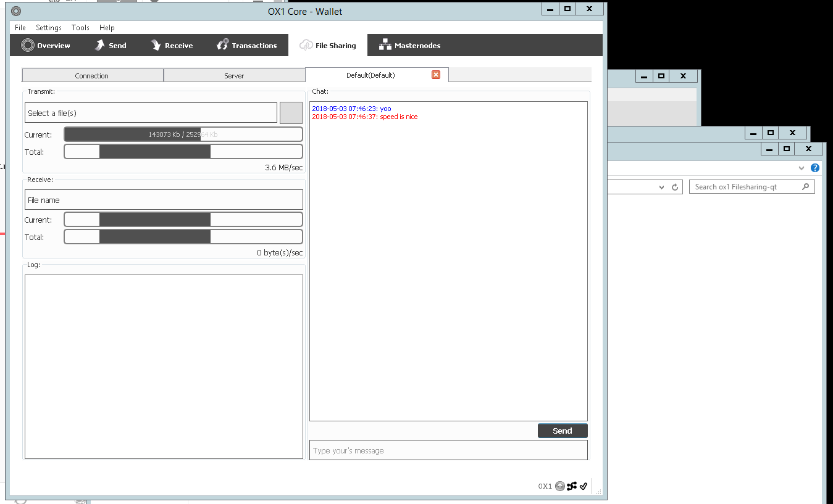
Task: Open the Settings menu
Action: 49,28
